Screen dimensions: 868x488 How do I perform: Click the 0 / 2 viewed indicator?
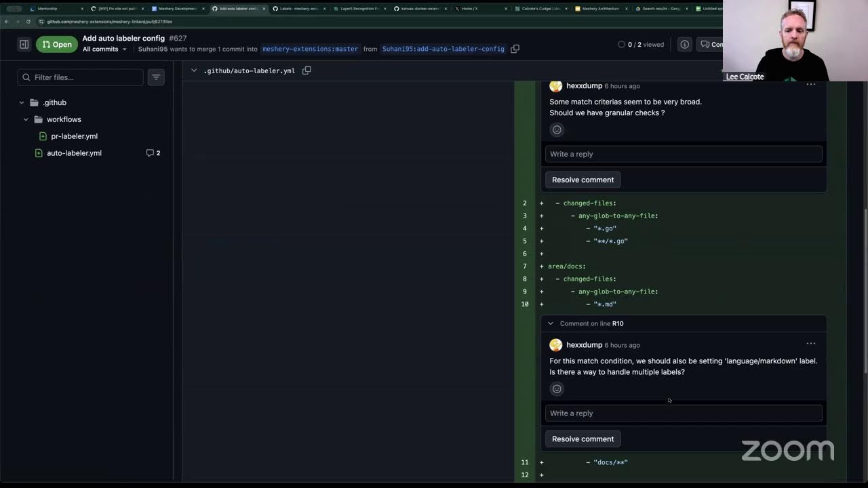click(641, 45)
